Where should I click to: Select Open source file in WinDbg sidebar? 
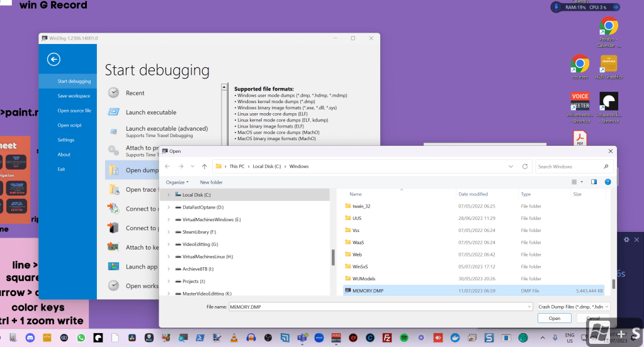68,111
